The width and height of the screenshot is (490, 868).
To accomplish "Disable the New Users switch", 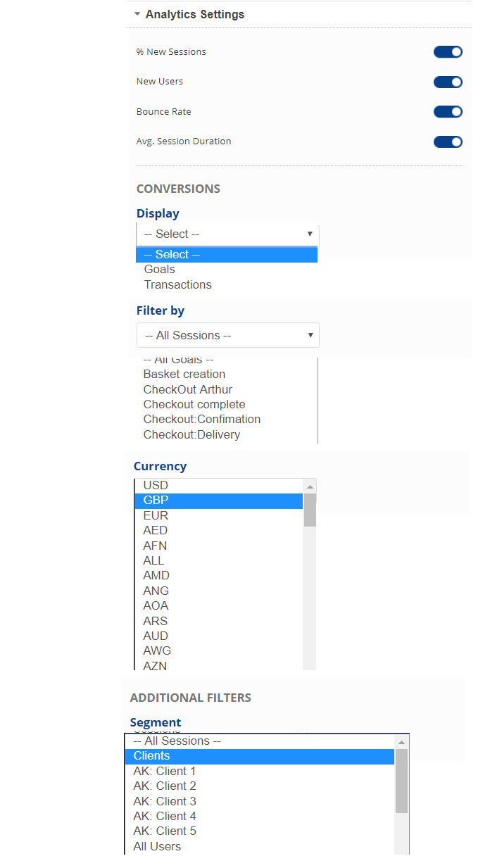I will [448, 82].
